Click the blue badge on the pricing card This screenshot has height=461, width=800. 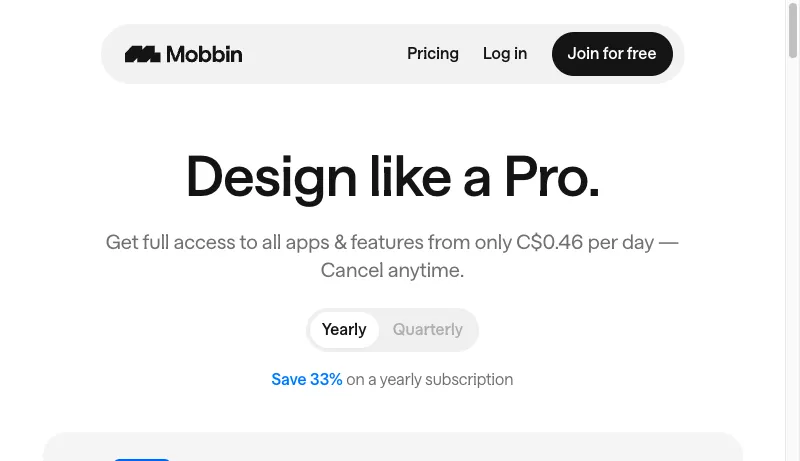coord(142,458)
